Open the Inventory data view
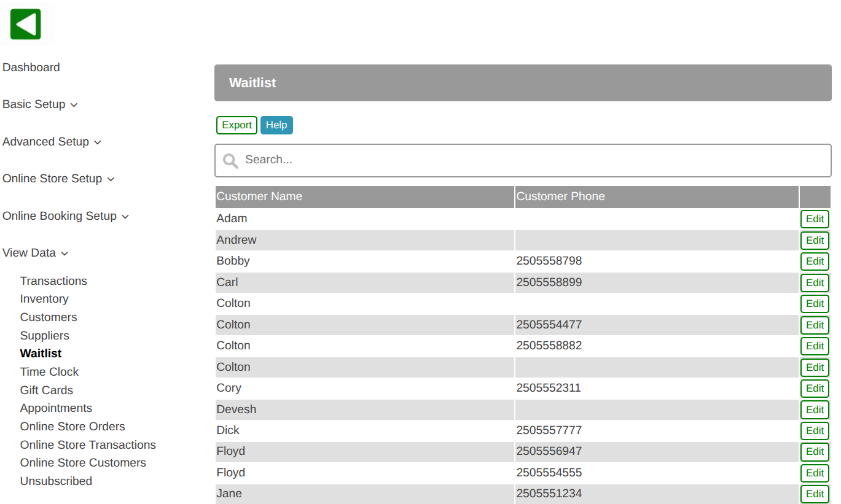Viewport: 841px width, 504px height. pyautogui.click(x=44, y=299)
